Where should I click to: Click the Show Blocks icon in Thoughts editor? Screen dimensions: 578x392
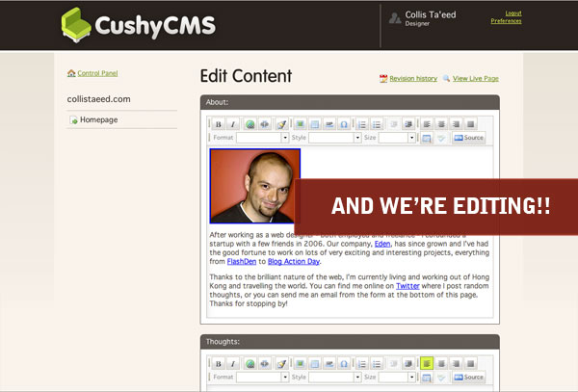coord(427,378)
